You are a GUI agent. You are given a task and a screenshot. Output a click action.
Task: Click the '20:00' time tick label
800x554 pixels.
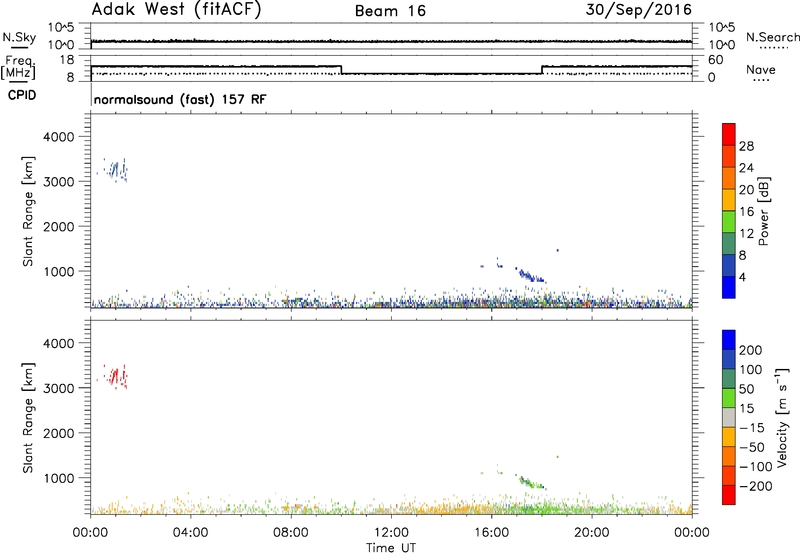(592, 533)
